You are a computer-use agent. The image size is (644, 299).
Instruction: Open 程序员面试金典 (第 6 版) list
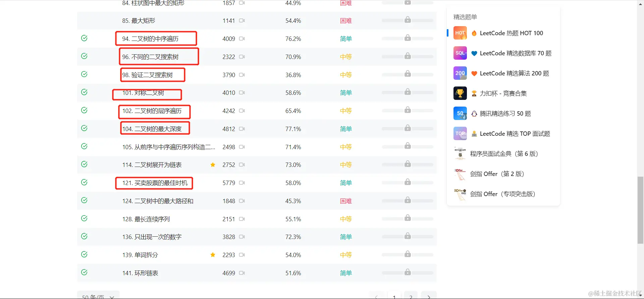click(x=504, y=154)
